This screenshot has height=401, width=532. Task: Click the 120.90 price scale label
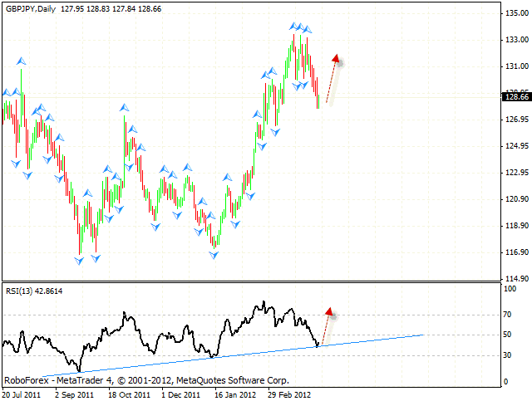click(x=515, y=199)
